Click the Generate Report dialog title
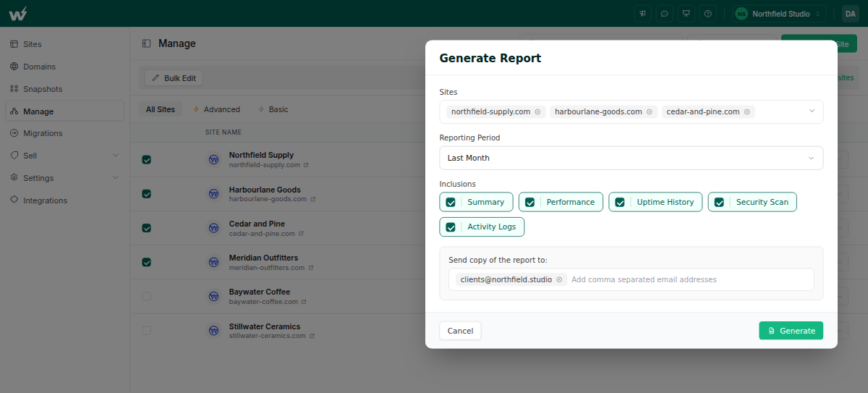Image resolution: width=868 pixels, height=393 pixels. 490,59
